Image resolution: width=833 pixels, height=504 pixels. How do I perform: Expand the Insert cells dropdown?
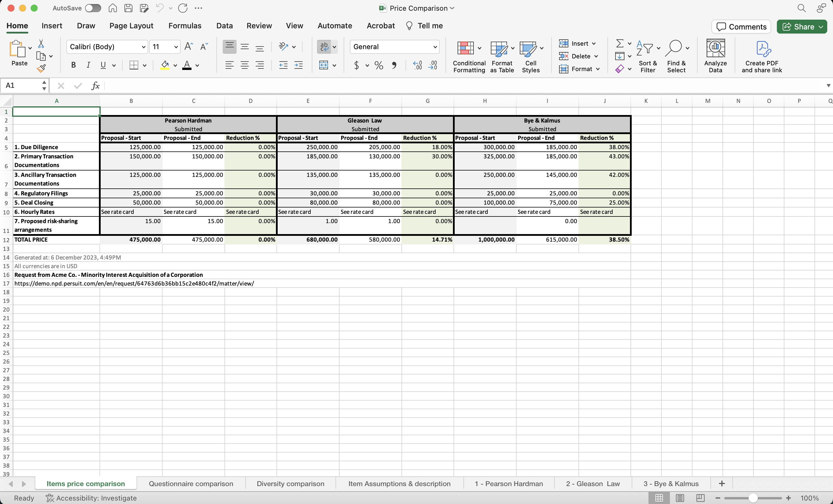594,44
